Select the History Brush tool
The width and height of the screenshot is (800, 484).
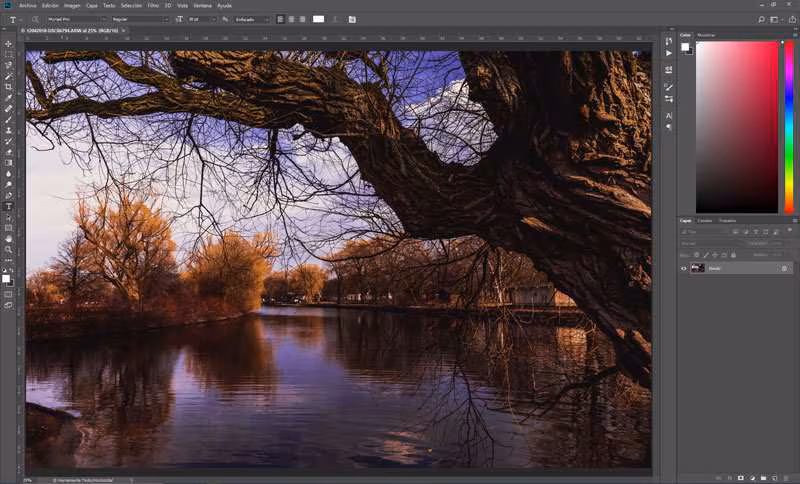click(x=8, y=141)
